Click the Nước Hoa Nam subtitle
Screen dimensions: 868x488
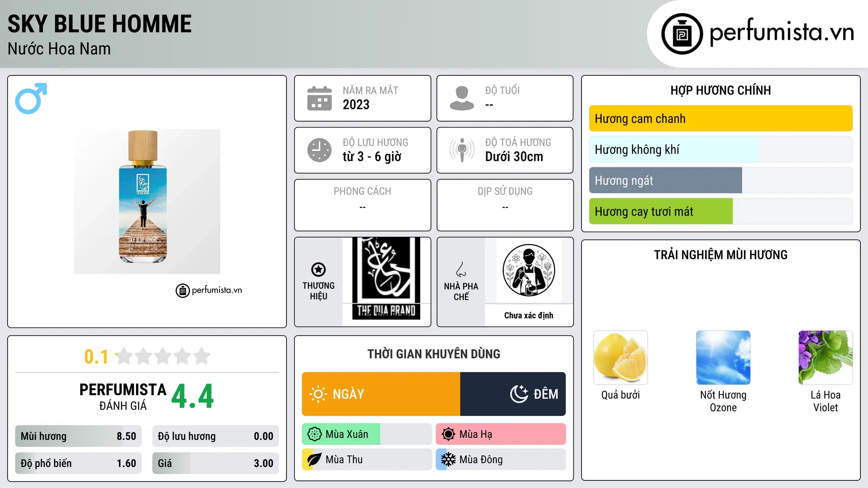[59, 49]
